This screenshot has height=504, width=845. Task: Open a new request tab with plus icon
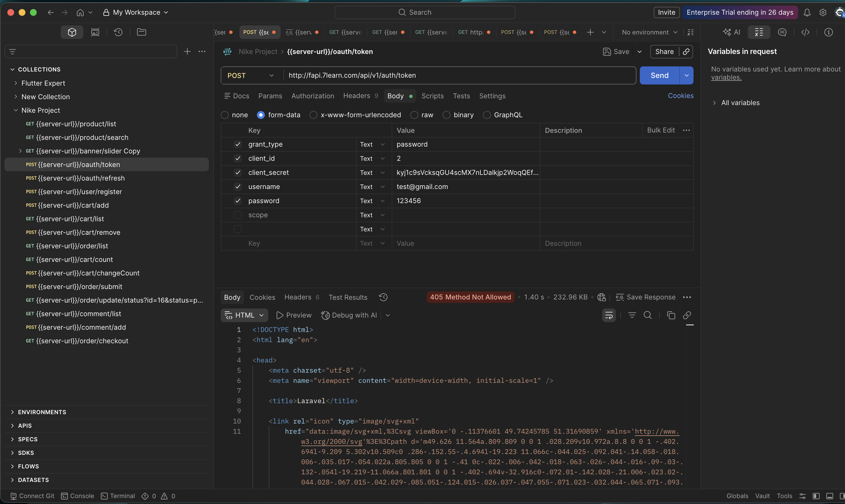[x=590, y=32]
